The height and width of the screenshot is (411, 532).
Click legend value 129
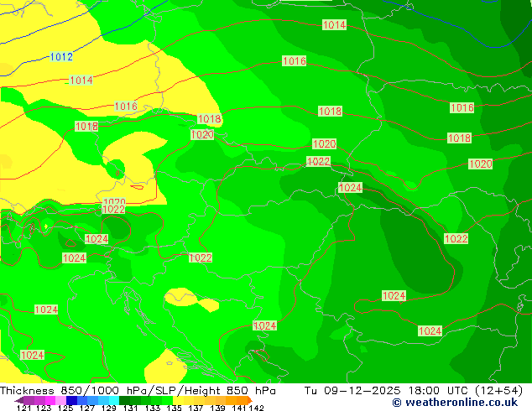pos(108,408)
